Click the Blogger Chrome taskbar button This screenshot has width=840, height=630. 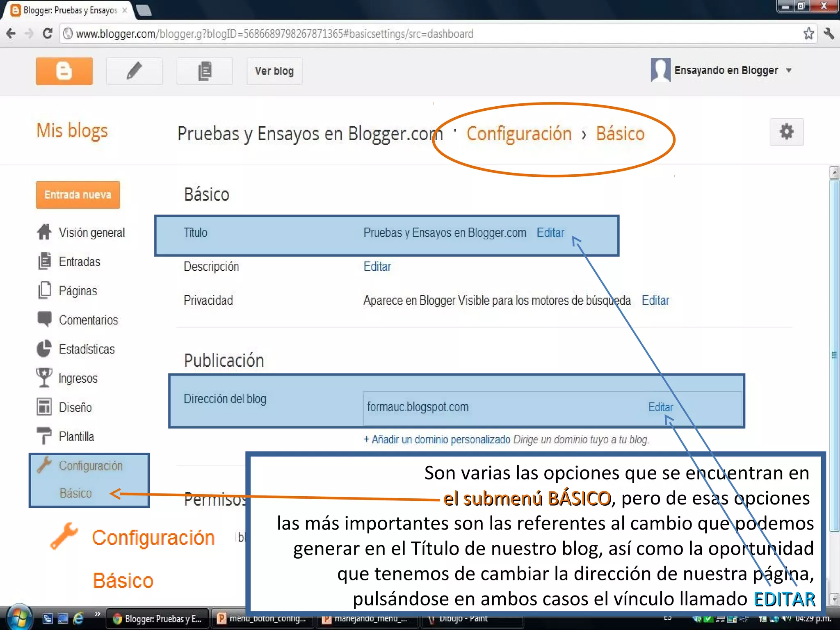point(158,619)
